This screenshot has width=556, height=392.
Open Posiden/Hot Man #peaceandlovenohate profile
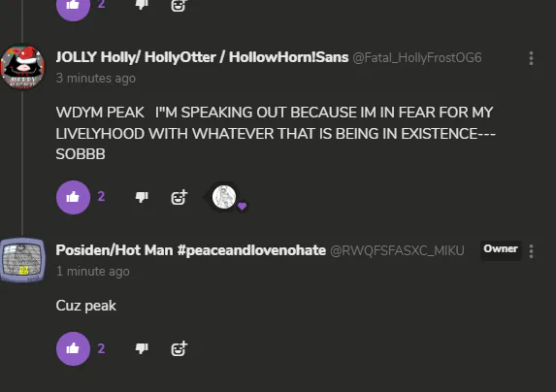tap(191, 250)
